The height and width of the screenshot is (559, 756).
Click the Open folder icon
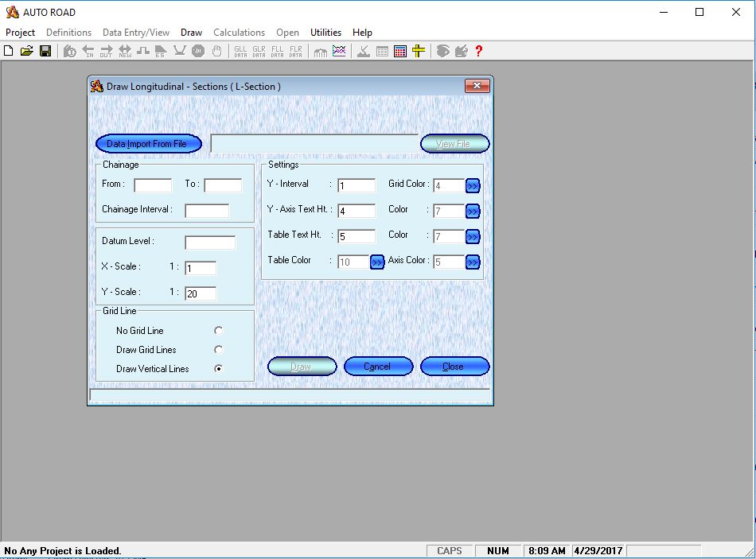26,51
